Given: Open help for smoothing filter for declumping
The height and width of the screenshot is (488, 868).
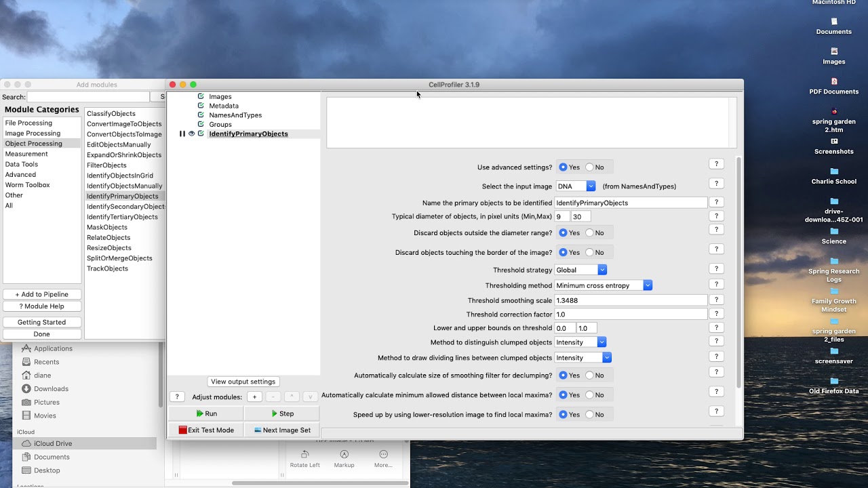Looking at the screenshot, I should (716, 372).
